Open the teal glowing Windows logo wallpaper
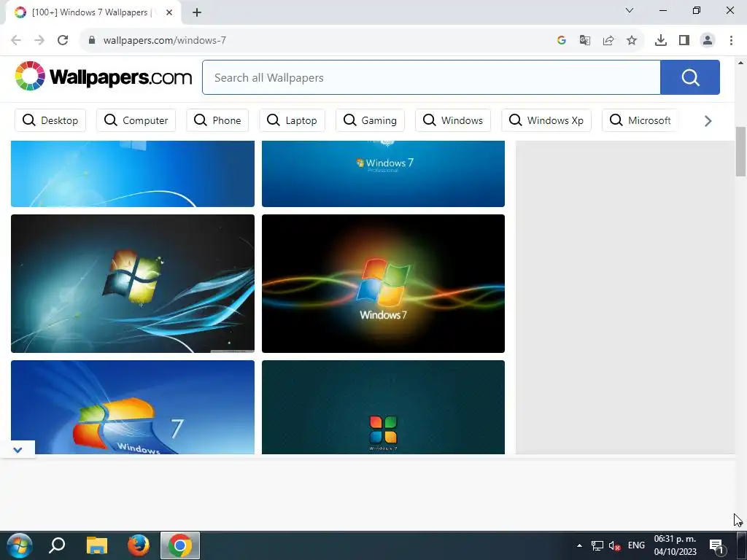 click(133, 284)
